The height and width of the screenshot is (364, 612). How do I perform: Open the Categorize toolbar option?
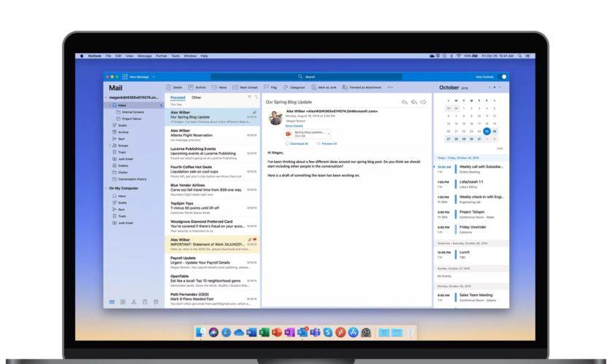click(294, 87)
